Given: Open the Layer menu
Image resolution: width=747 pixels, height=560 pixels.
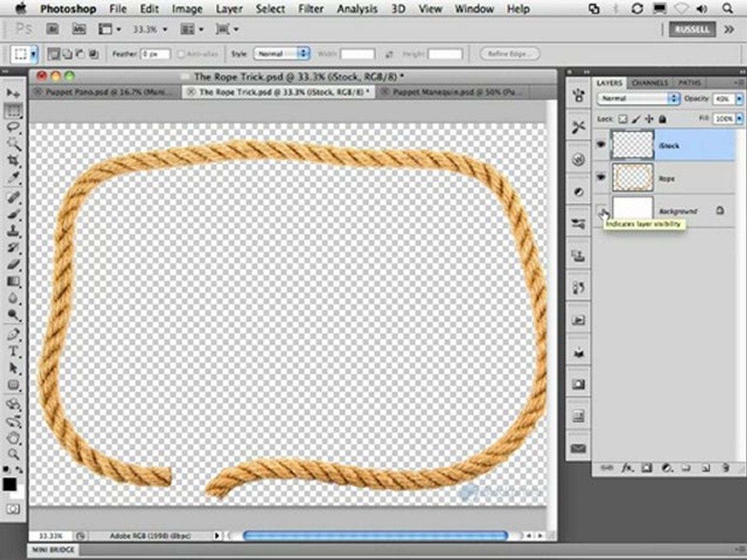Looking at the screenshot, I should [x=229, y=9].
